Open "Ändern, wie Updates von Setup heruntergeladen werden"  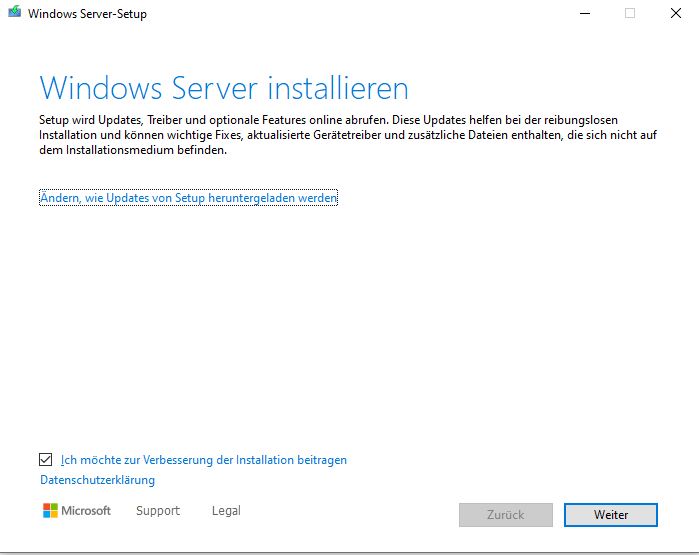188,198
